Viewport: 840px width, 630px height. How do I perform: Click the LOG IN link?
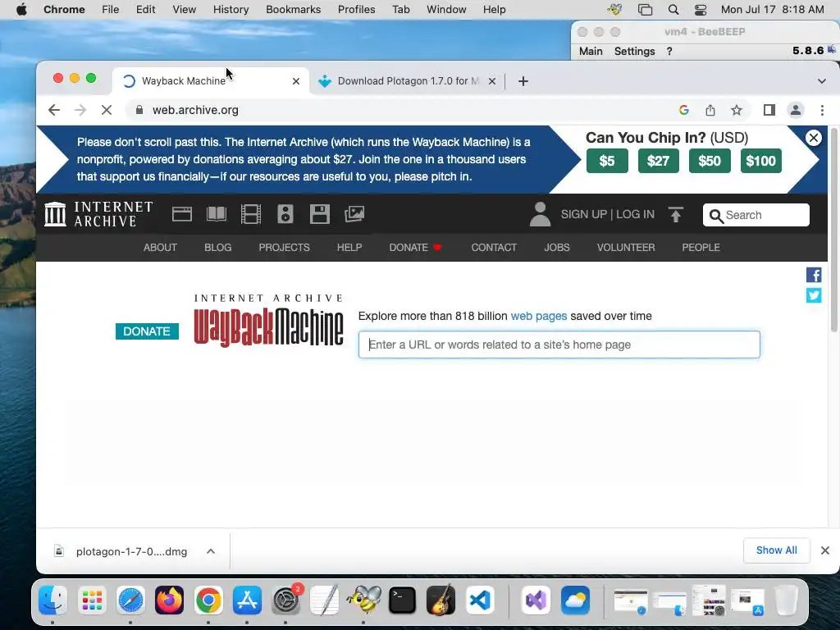636,214
